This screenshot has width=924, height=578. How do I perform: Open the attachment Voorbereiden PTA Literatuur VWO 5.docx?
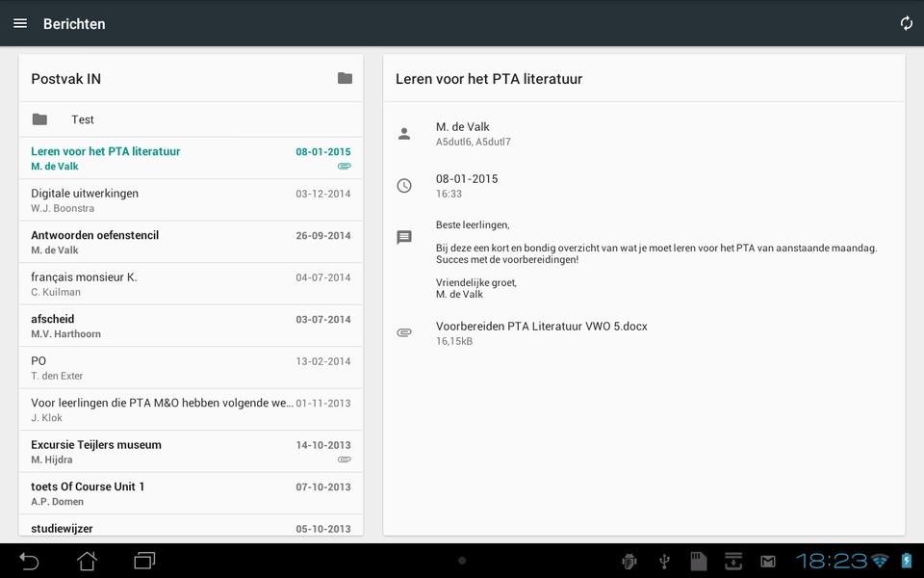(541, 332)
